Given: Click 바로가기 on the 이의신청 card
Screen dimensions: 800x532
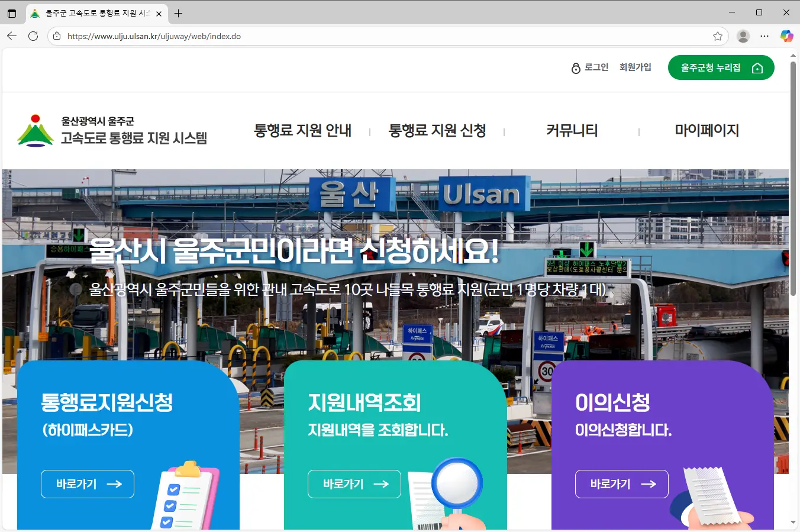Looking at the screenshot, I should coord(621,483).
